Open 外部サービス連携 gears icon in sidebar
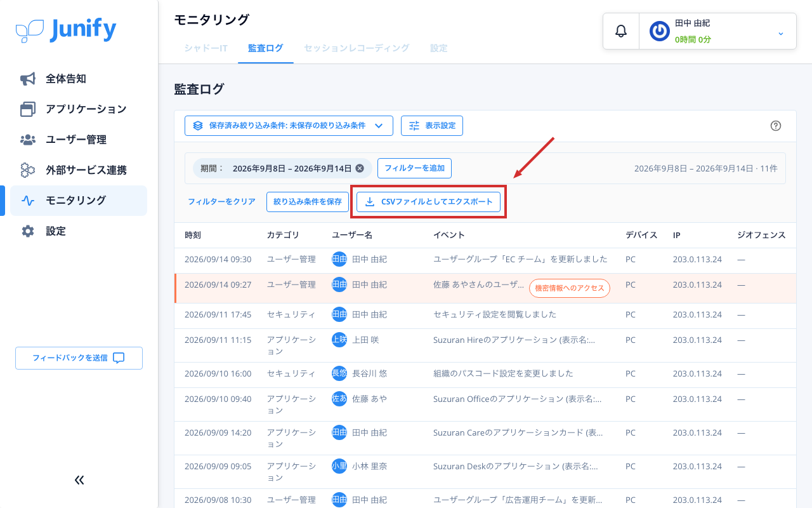This screenshot has height=508, width=812. point(28,170)
